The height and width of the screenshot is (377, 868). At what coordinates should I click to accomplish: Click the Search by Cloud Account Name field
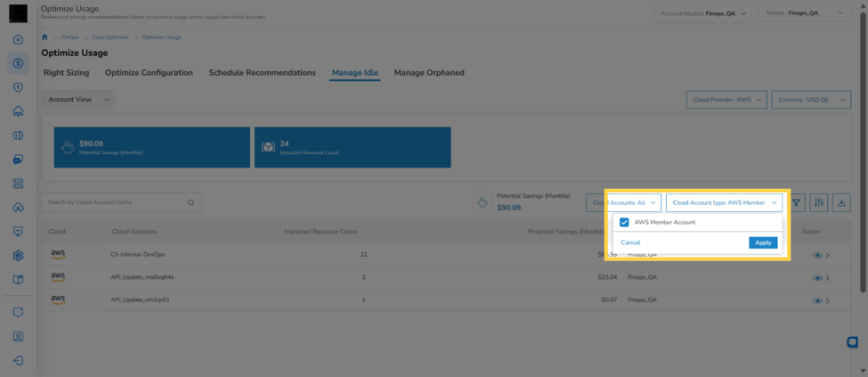pos(121,203)
